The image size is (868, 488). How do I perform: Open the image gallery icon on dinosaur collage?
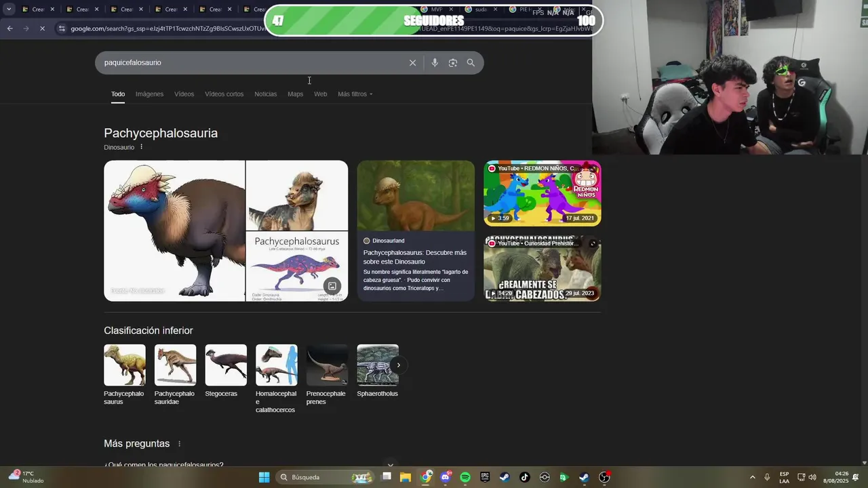point(332,286)
